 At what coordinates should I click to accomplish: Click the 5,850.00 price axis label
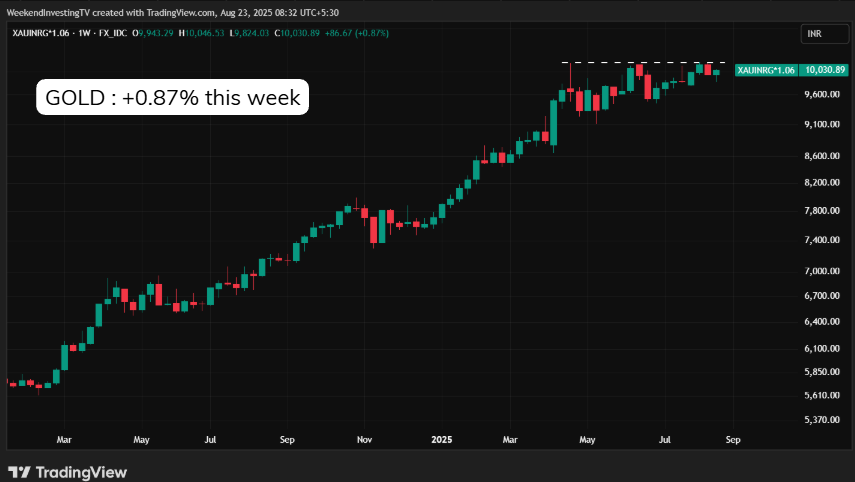tap(822, 372)
